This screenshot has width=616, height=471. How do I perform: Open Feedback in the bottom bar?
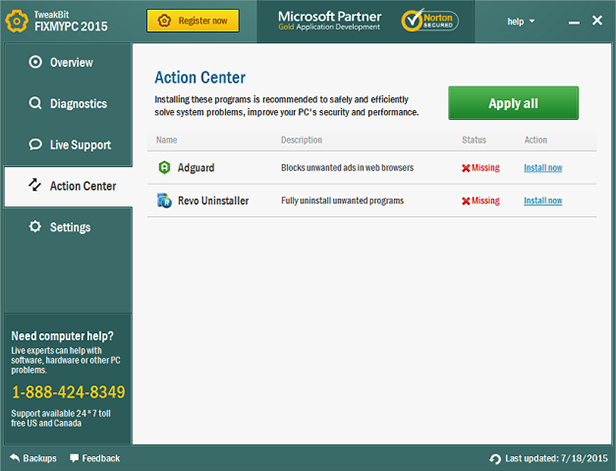point(95,458)
